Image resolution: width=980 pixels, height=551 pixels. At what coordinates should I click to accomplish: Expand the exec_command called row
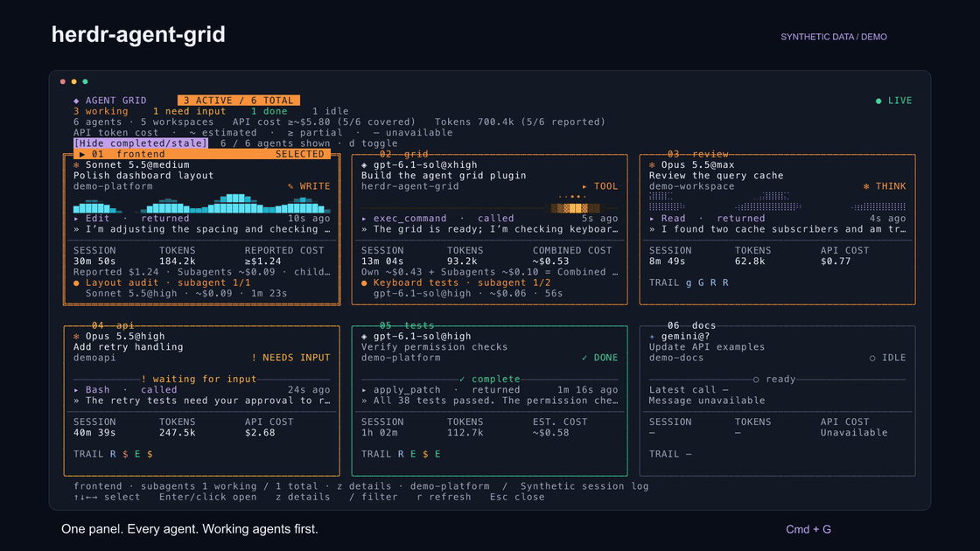(x=489, y=219)
